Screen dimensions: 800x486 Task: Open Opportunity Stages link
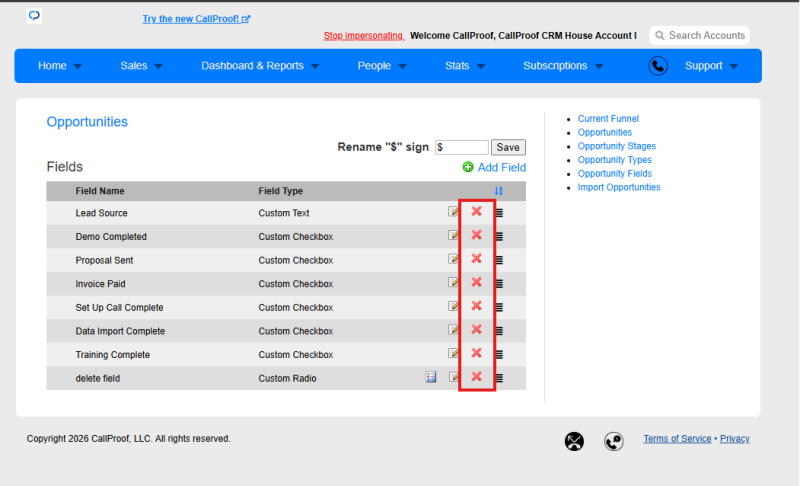pos(617,146)
